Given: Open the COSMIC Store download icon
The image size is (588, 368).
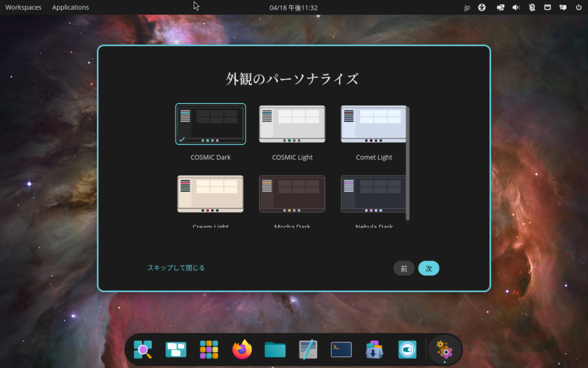Looking at the screenshot, I should [x=374, y=349].
